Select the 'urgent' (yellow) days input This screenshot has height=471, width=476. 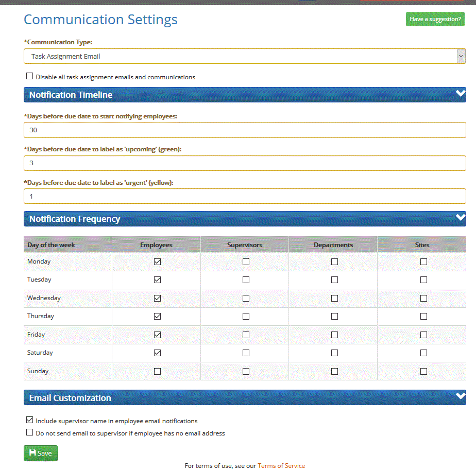pos(245,196)
